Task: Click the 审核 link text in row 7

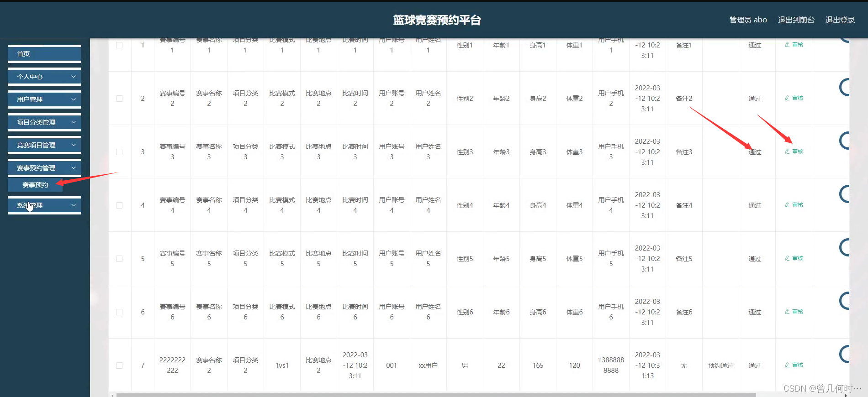Action: (x=798, y=365)
